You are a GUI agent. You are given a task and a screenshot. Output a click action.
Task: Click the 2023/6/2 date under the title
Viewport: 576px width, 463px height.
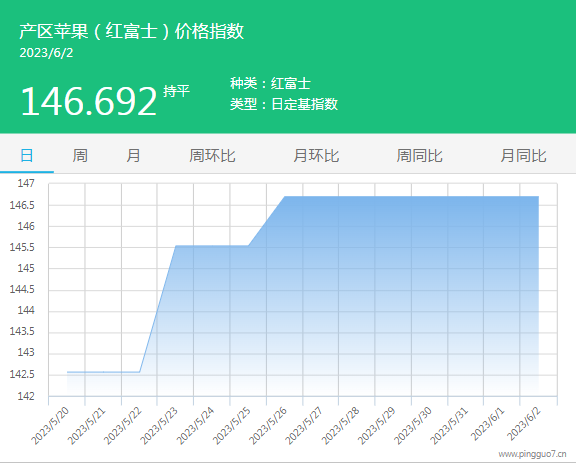(x=46, y=53)
